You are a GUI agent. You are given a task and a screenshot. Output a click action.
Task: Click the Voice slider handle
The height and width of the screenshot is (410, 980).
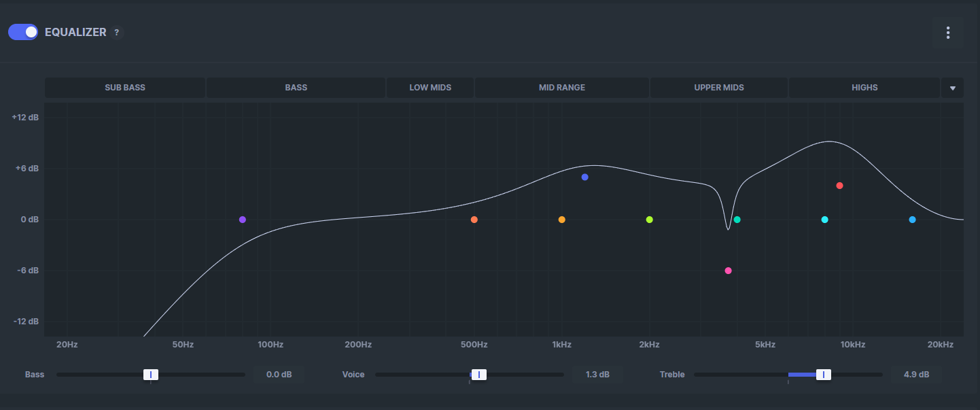coord(479,375)
